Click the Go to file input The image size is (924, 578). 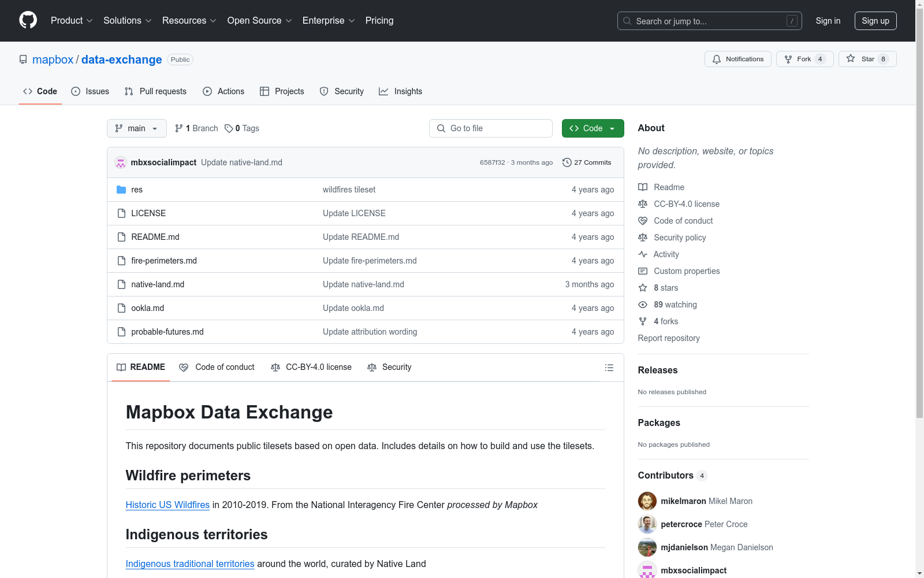[491, 128]
